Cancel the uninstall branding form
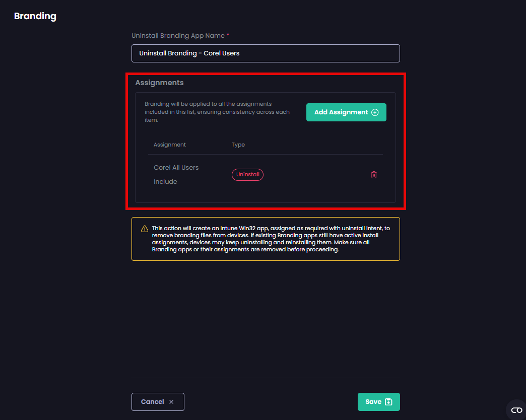The height and width of the screenshot is (420, 526). tap(158, 402)
